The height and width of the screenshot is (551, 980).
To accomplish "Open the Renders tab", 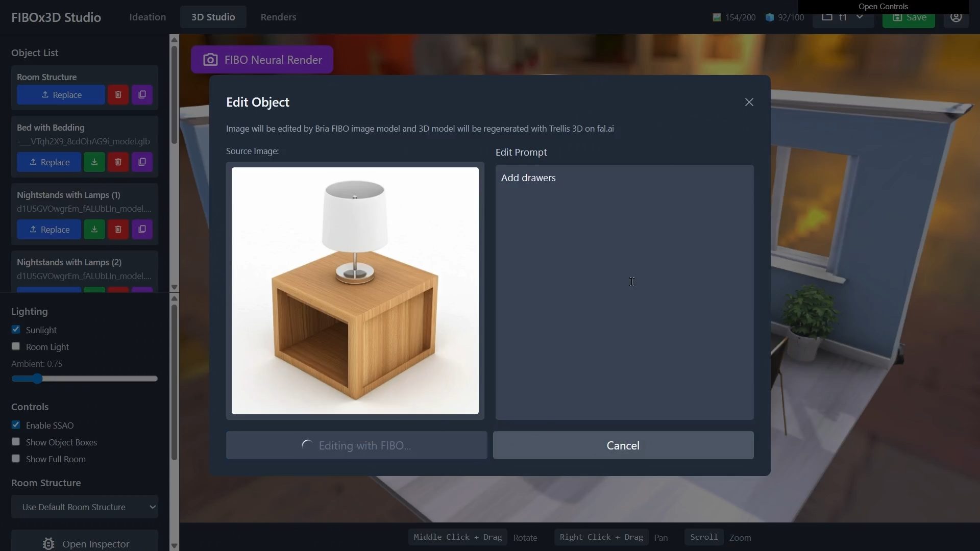I will 278,17.
